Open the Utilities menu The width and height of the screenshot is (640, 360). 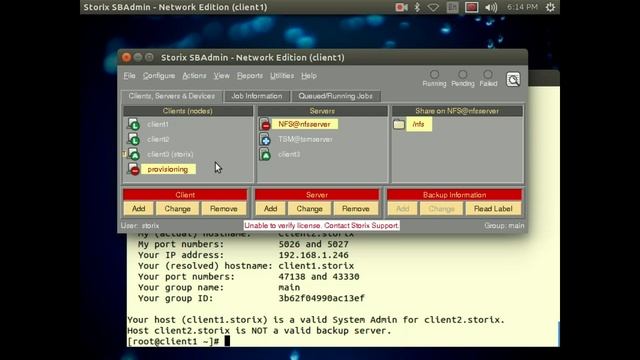pyautogui.click(x=282, y=76)
